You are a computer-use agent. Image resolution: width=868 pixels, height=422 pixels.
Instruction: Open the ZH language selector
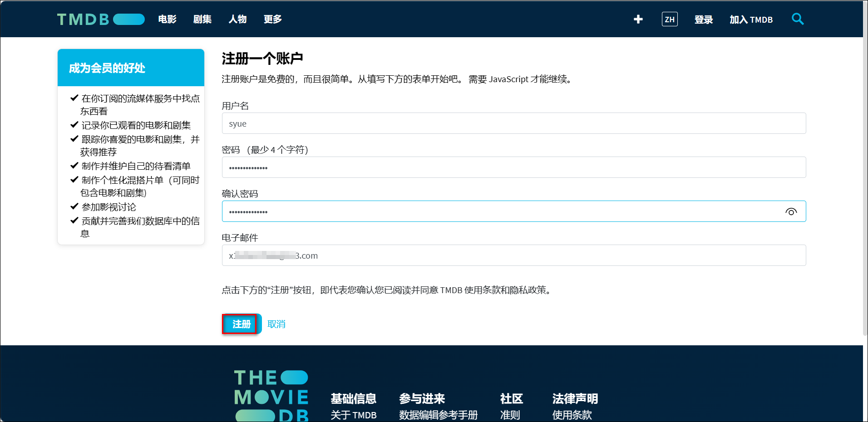[x=669, y=19]
